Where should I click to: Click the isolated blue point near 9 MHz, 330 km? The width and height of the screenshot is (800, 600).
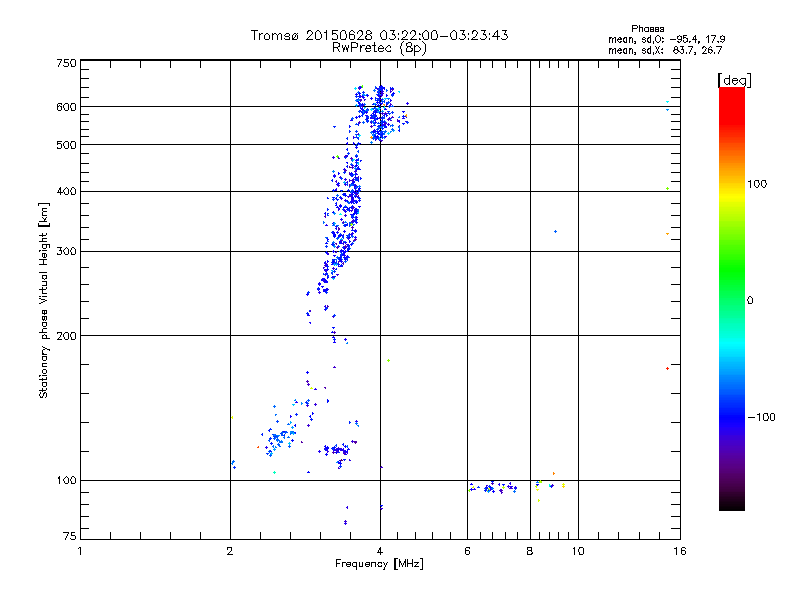pos(556,232)
